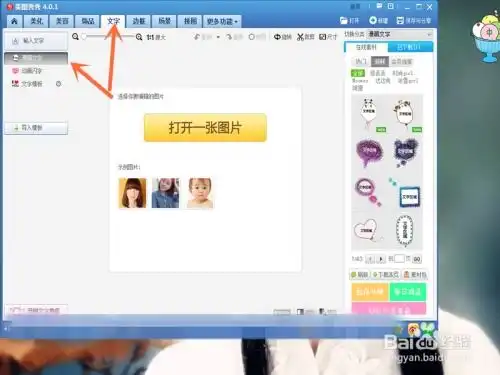The height and width of the screenshot is (375, 500).
Task: Select the green 全部 category filter
Action: click(358, 73)
